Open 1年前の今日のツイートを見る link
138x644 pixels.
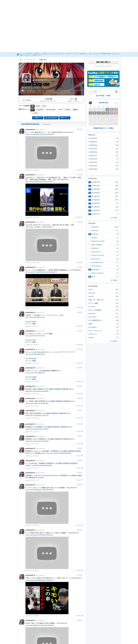point(103,128)
